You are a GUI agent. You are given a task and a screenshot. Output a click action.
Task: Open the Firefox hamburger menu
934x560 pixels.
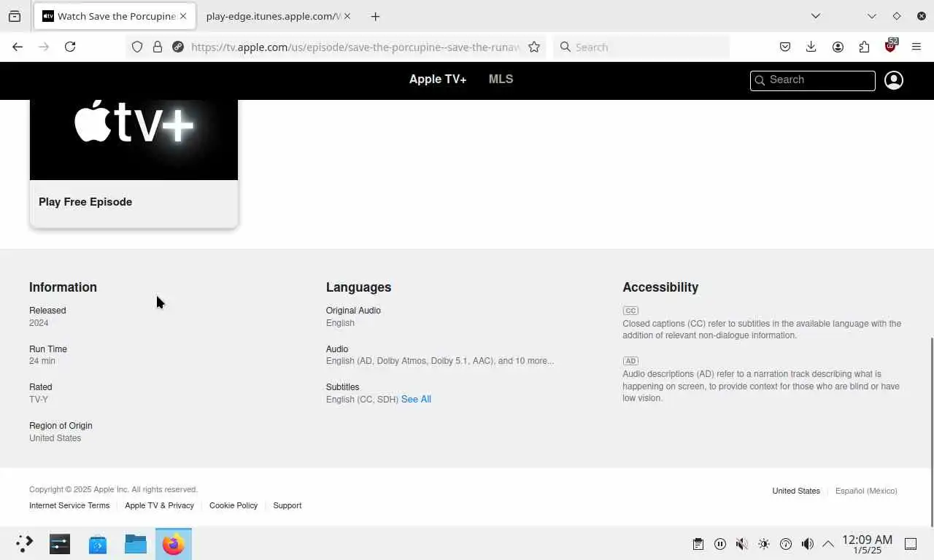(916, 47)
